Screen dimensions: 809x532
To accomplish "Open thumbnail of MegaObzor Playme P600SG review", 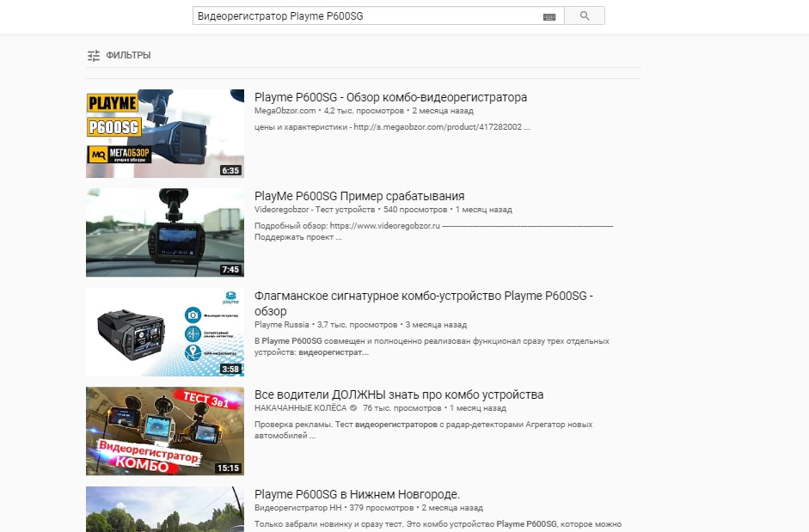I will tap(164, 133).
